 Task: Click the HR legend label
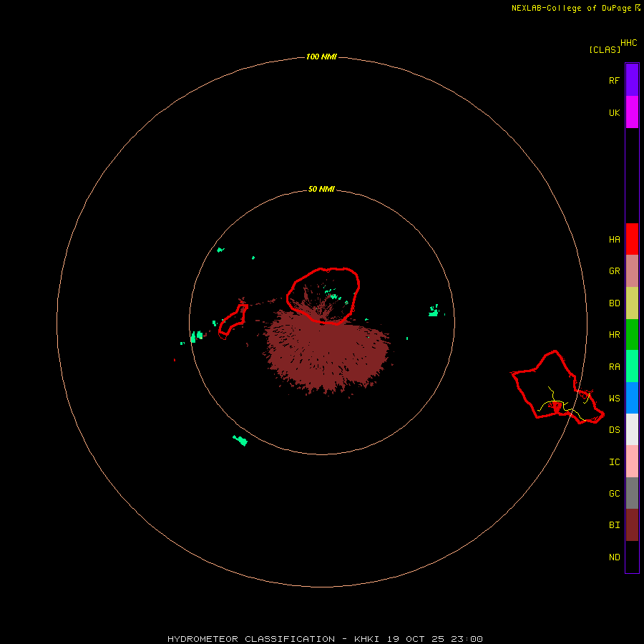614,335
